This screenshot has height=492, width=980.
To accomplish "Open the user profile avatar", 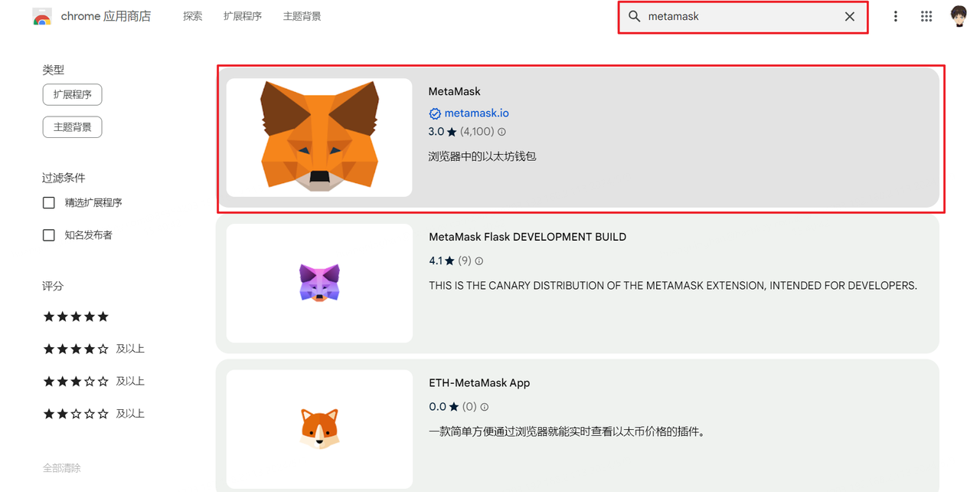I will point(959,17).
